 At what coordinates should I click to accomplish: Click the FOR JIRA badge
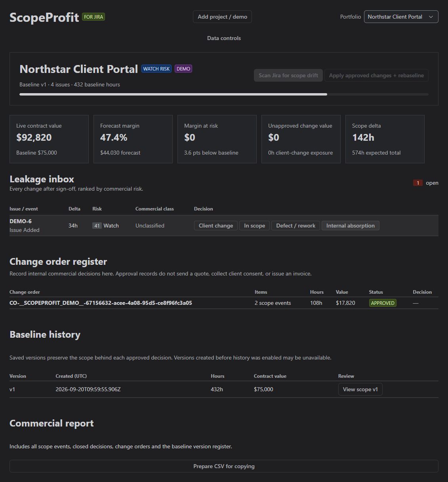pos(93,17)
